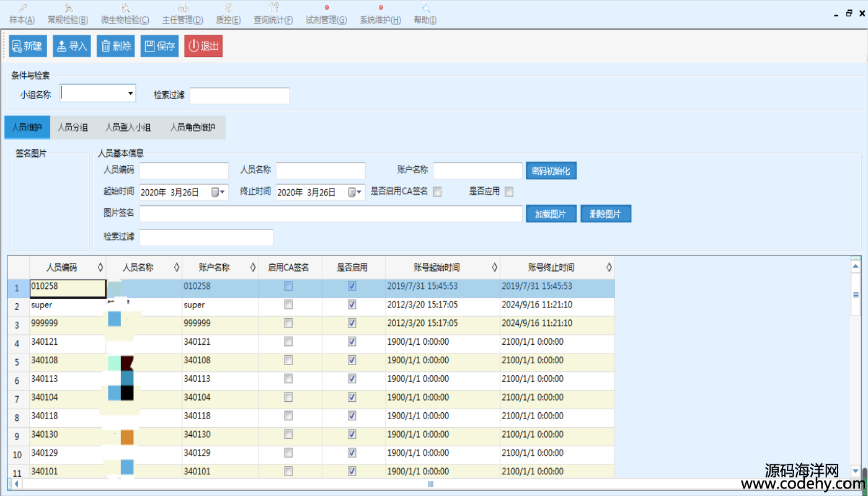The image size is (868, 496).
Task: Focus the 检索过滤 input below 图片签名
Action: click(206, 237)
